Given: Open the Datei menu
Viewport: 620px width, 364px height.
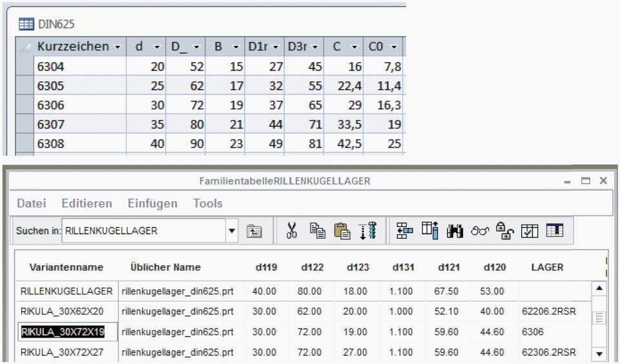Looking at the screenshot, I should click(32, 203).
